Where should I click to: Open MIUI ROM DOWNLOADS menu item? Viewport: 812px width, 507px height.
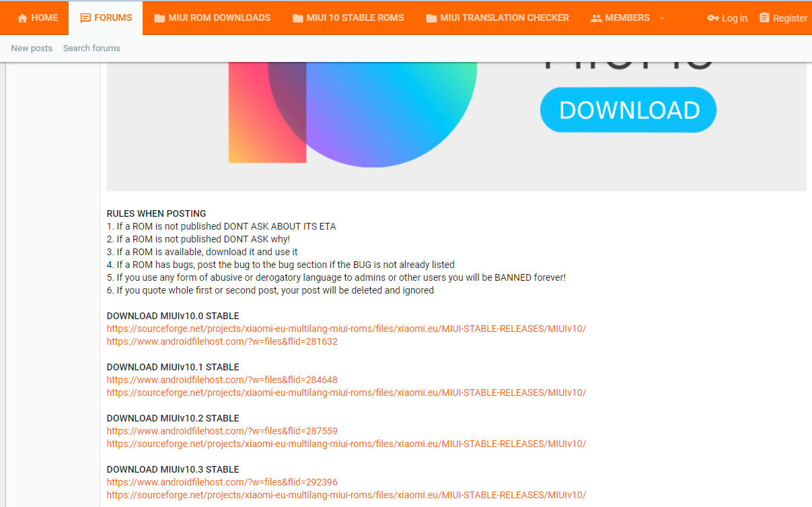212,18
